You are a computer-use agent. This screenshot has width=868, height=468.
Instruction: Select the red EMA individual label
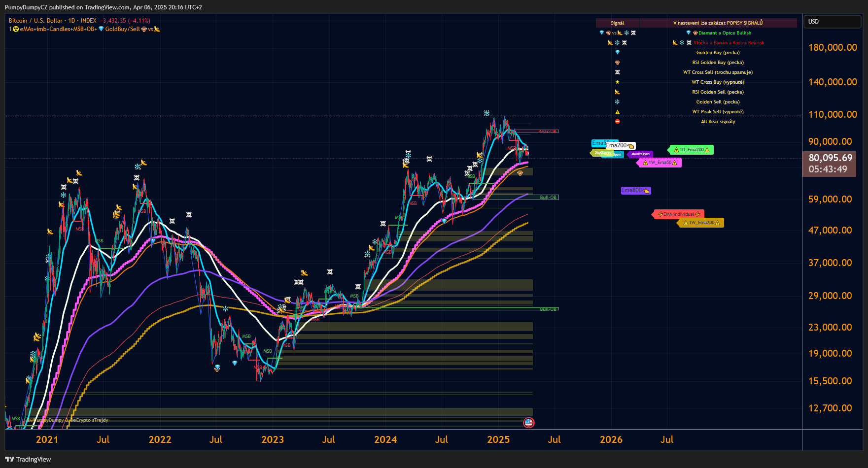click(678, 214)
